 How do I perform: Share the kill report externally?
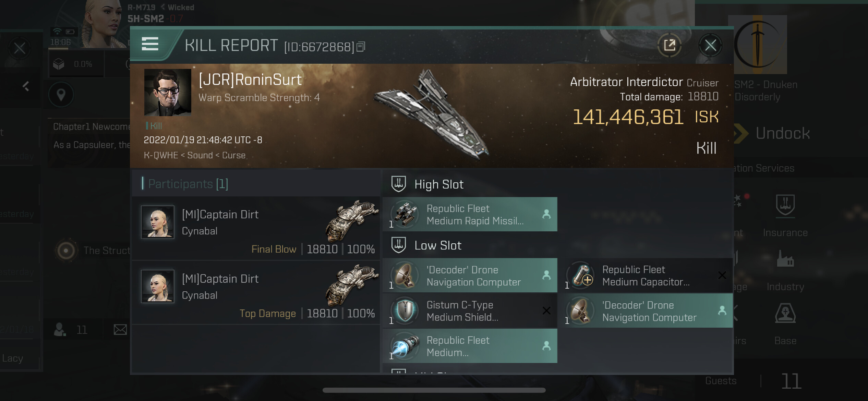[x=670, y=45]
